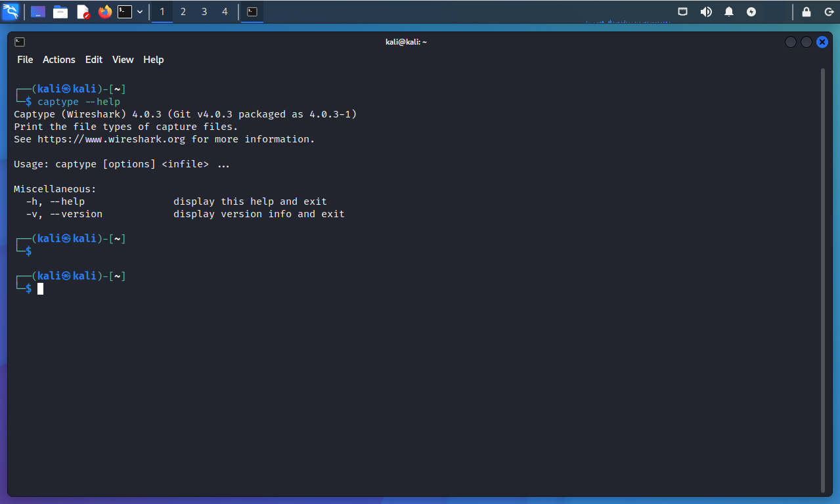The height and width of the screenshot is (504, 840).
Task: Lock the screen with padlock icon
Action: 807,12
